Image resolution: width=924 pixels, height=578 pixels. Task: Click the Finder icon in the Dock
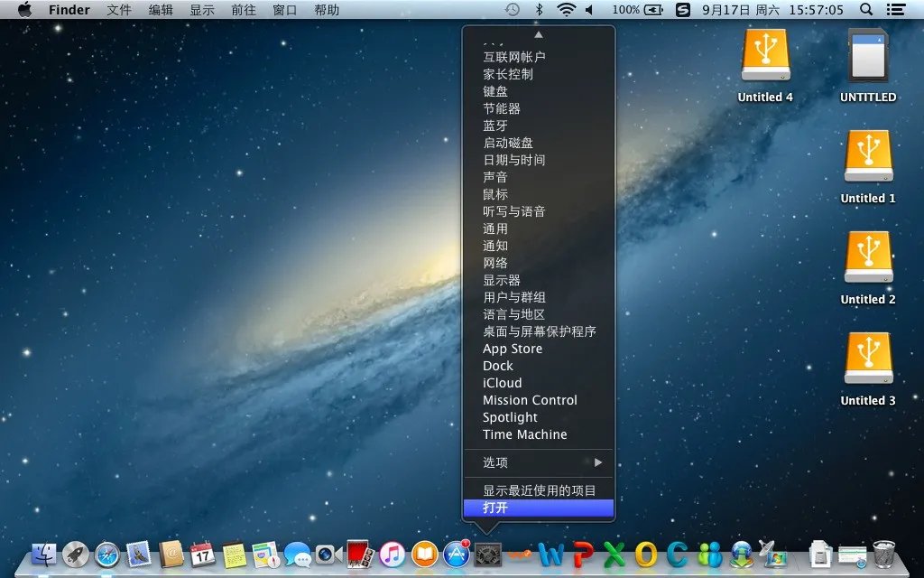pos(44,554)
